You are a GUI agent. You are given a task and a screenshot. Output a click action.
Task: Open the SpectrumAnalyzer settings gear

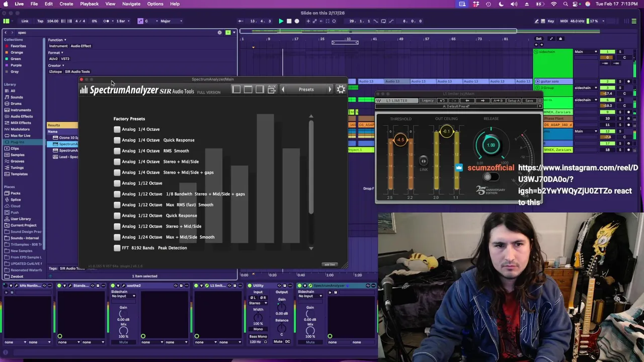[341, 89]
